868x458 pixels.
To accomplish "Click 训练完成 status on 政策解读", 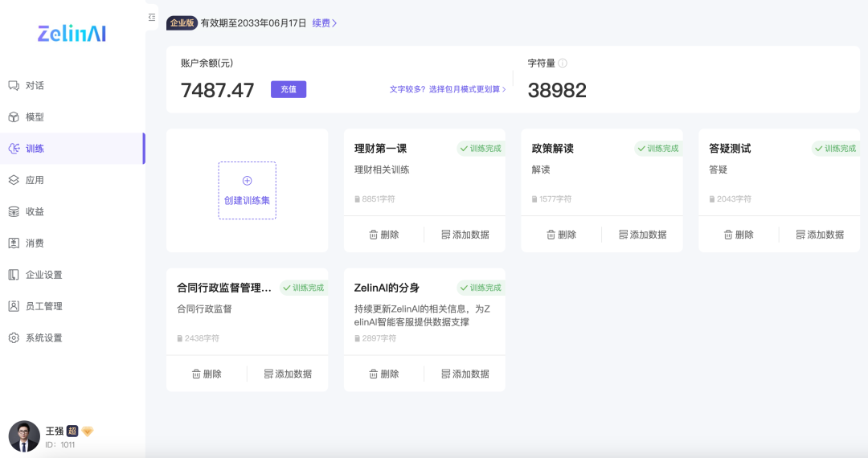I will [658, 148].
